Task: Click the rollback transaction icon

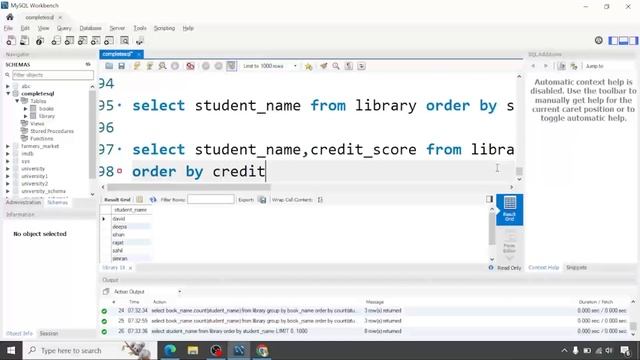Action: [218, 66]
